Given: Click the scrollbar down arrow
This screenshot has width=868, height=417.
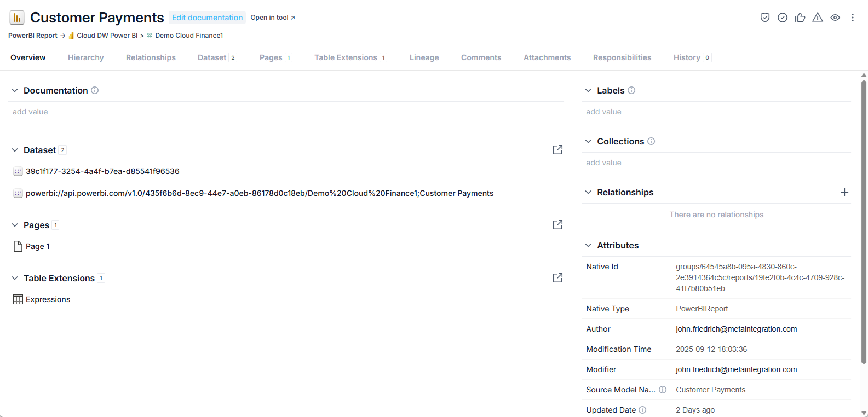Looking at the screenshot, I should click(864, 413).
